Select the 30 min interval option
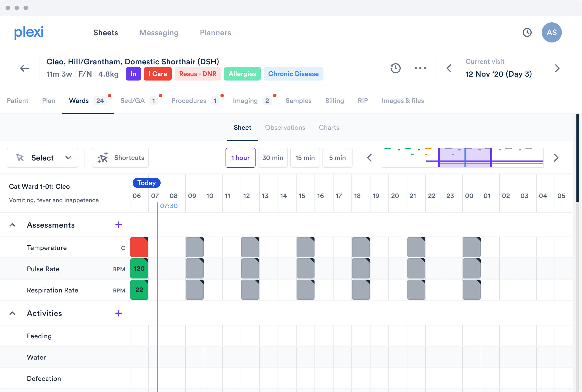The height and width of the screenshot is (392, 582). [x=273, y=158]
